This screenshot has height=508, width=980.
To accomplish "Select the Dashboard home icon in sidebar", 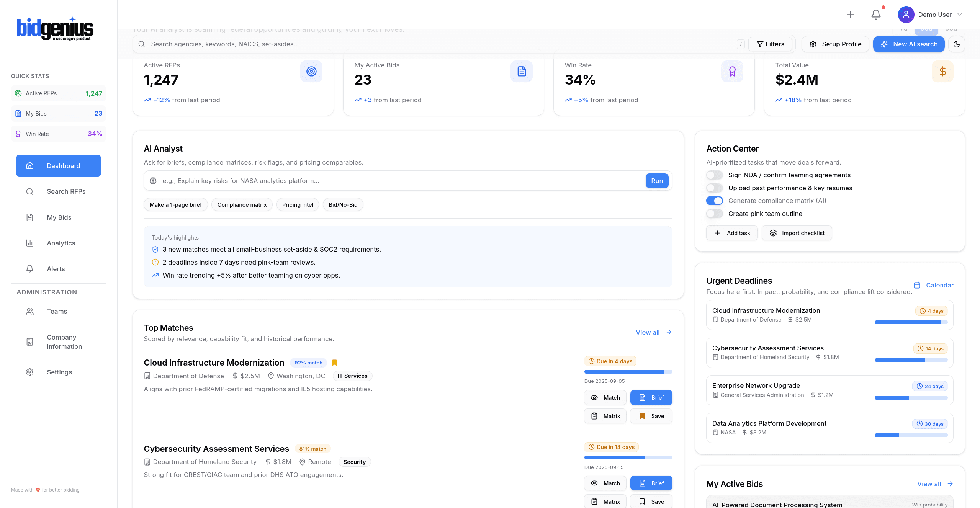I will [x=30, y=165].
